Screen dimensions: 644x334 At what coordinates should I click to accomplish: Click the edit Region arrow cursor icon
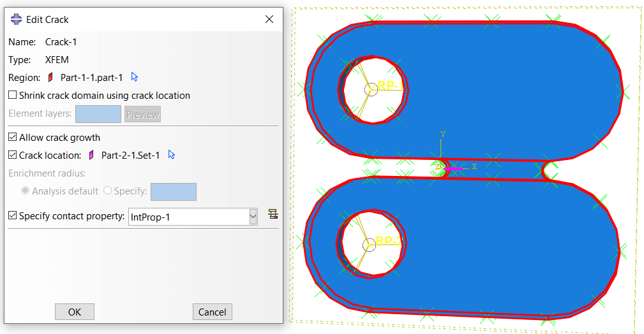(135, 77)
